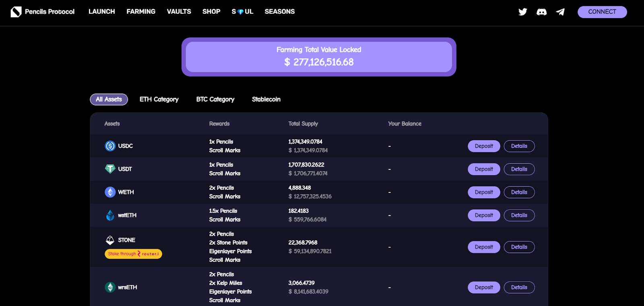Deposit into the wrsETH pool
Viewport: 644px width, 306px height.
[x=484, y=287]
